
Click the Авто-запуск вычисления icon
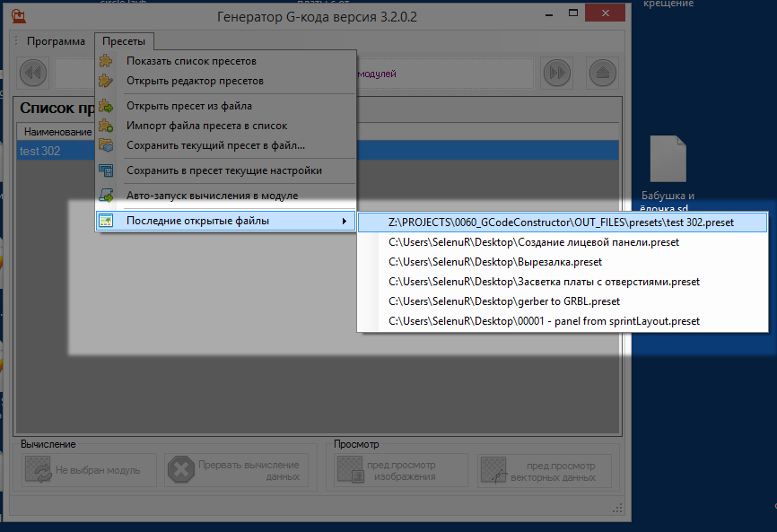click(106, 196)
